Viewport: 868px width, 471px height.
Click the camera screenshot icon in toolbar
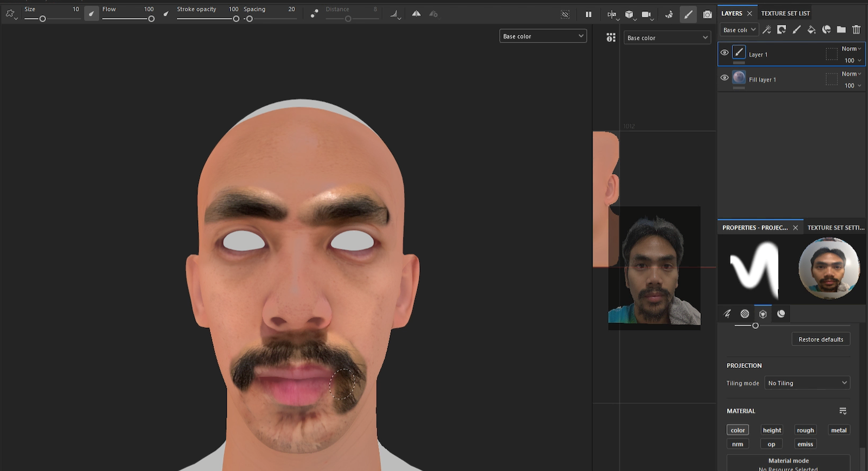[707, 15]
